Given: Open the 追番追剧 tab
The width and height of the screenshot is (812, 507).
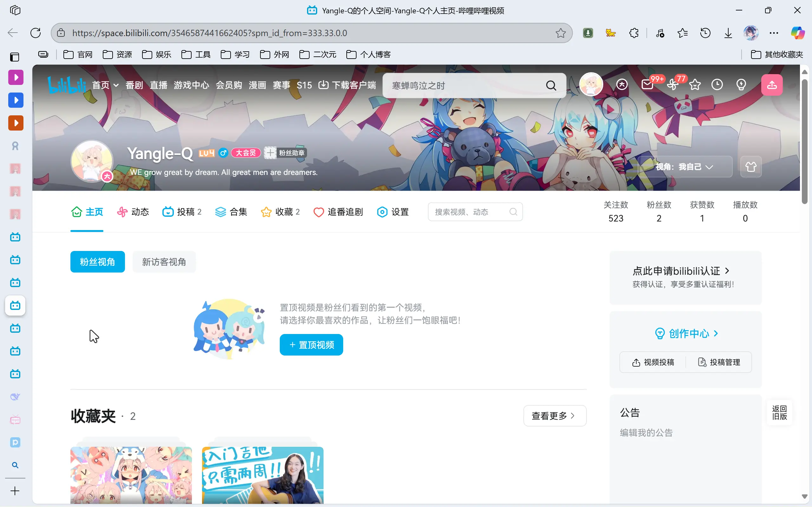Looking at the screenshot, I should point(338,212).
